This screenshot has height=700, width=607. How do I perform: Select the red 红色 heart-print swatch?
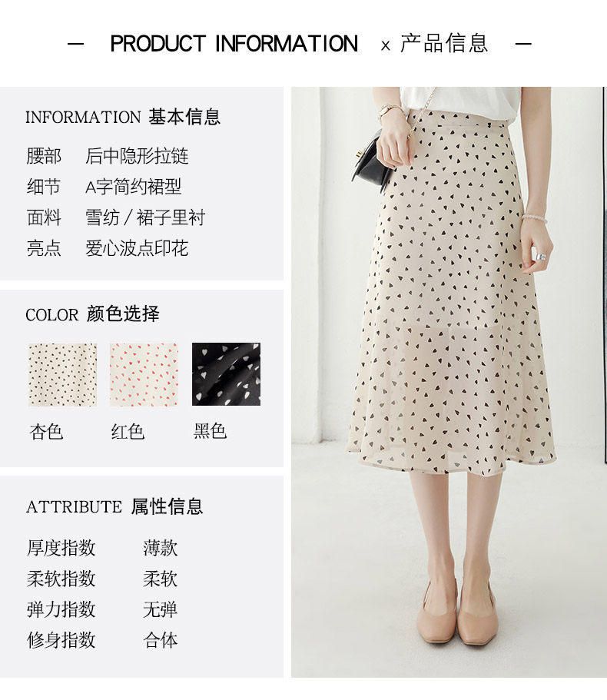(144, 374)
